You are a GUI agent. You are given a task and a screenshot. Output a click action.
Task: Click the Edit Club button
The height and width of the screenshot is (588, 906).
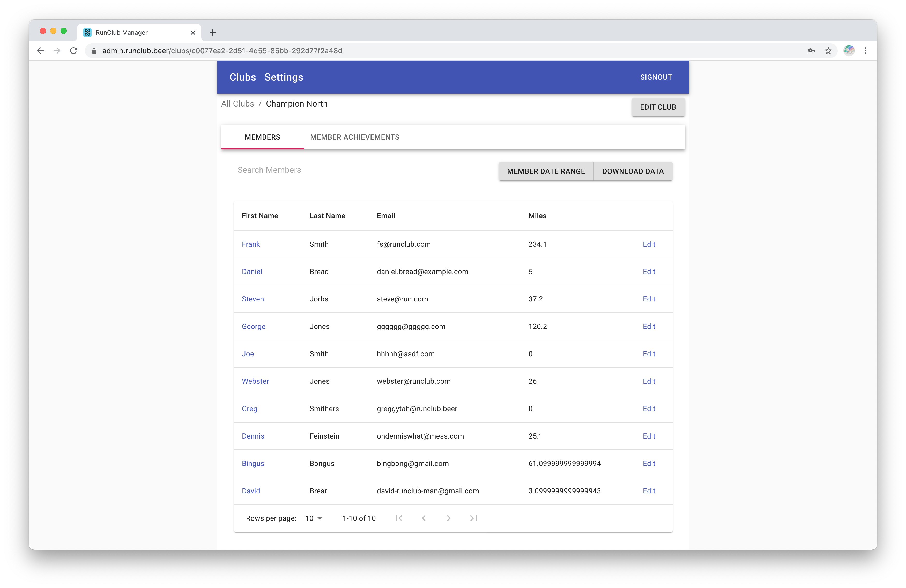click(x=658, y=107)
